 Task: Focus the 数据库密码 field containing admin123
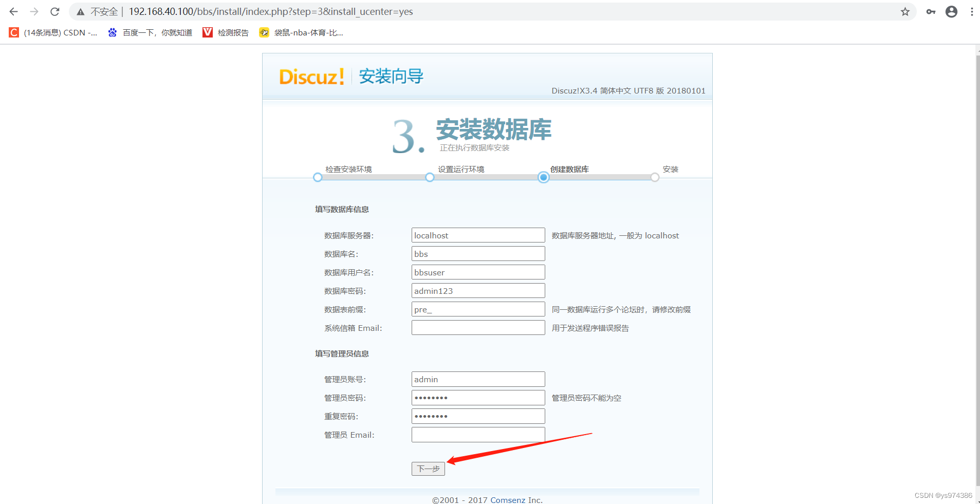click(478, 291)
